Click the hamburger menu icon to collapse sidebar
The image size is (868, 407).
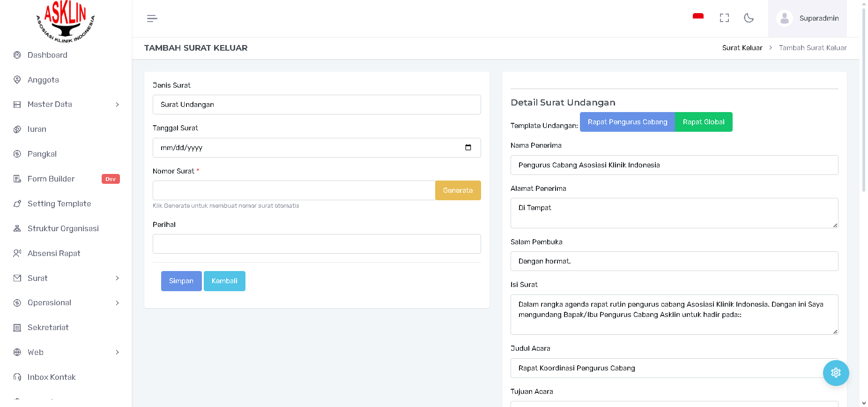(152, 18)
